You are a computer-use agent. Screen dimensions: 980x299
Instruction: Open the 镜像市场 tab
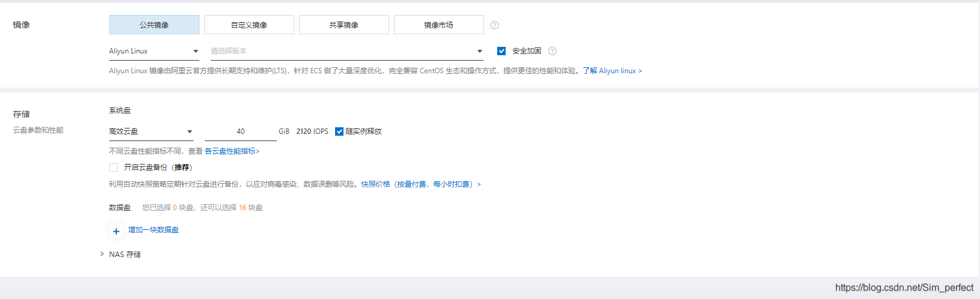click(x=439, y=25)
